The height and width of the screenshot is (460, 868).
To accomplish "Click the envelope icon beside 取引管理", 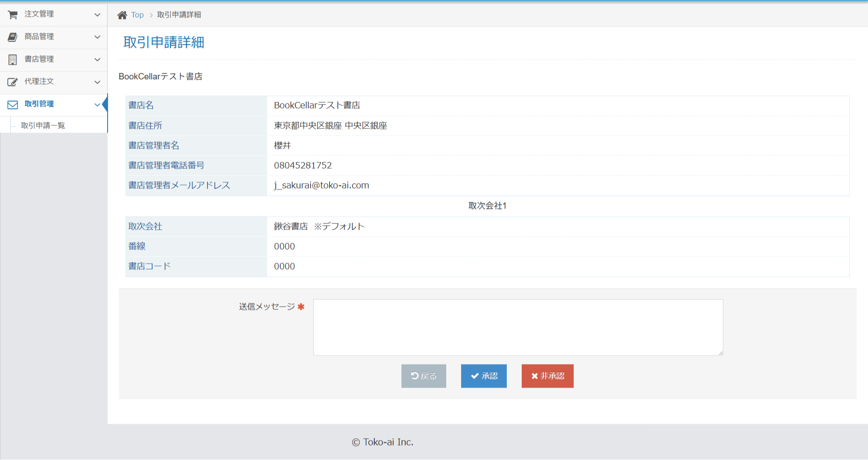I will [12, 104].
